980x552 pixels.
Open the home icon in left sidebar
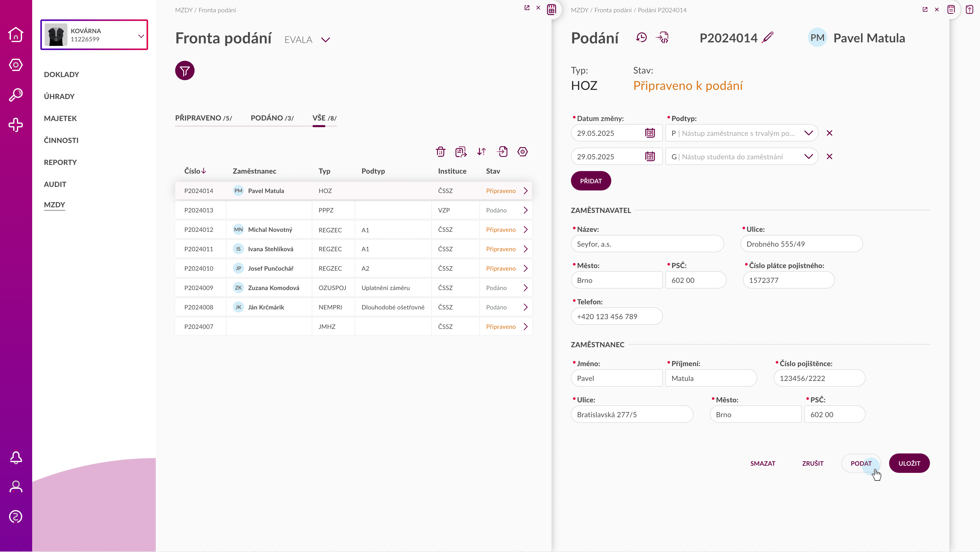click(x=16, y=35)
